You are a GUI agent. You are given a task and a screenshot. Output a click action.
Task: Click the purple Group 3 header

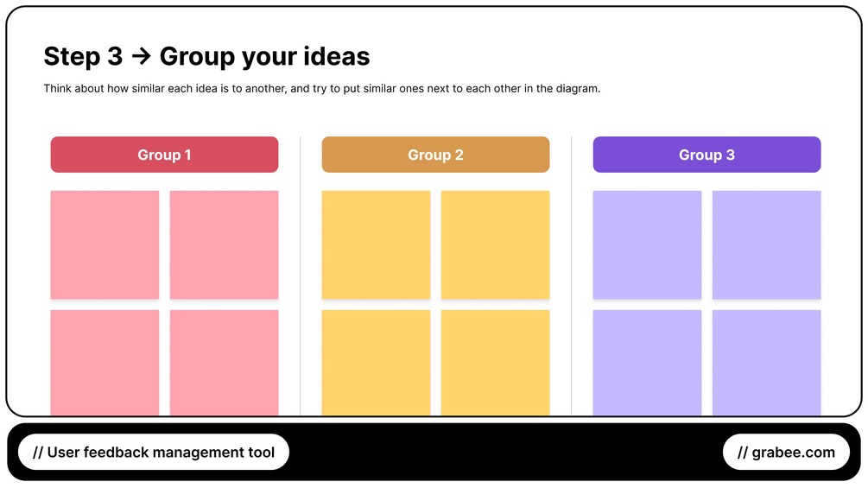pos(706,155)
